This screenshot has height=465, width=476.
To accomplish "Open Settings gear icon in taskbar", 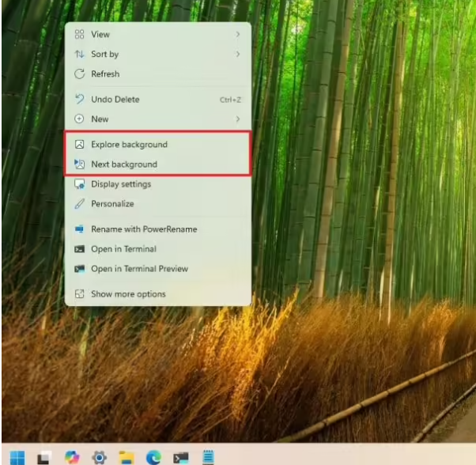I will click(x=100, y=457).
